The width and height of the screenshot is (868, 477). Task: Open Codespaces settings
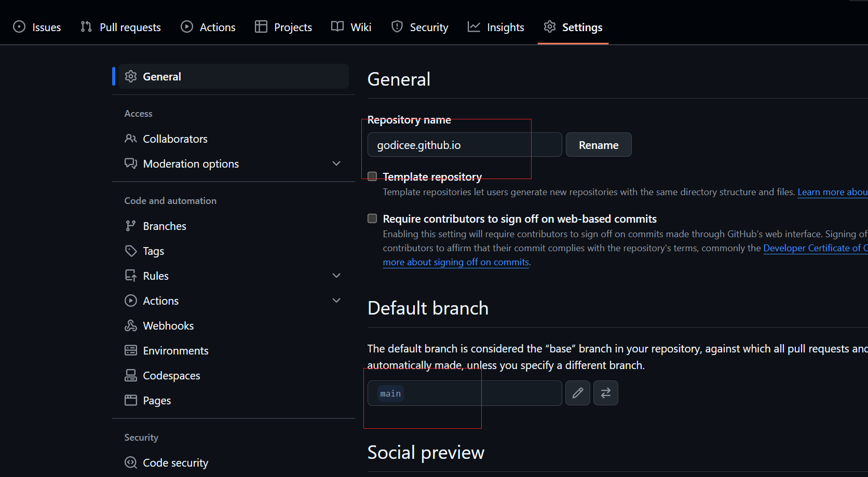(x=234, y=375)
